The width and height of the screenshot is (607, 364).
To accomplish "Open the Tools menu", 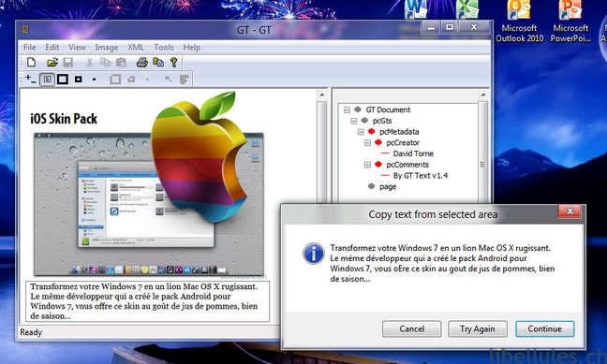I will pyautogui.click(x=163, y=47).
